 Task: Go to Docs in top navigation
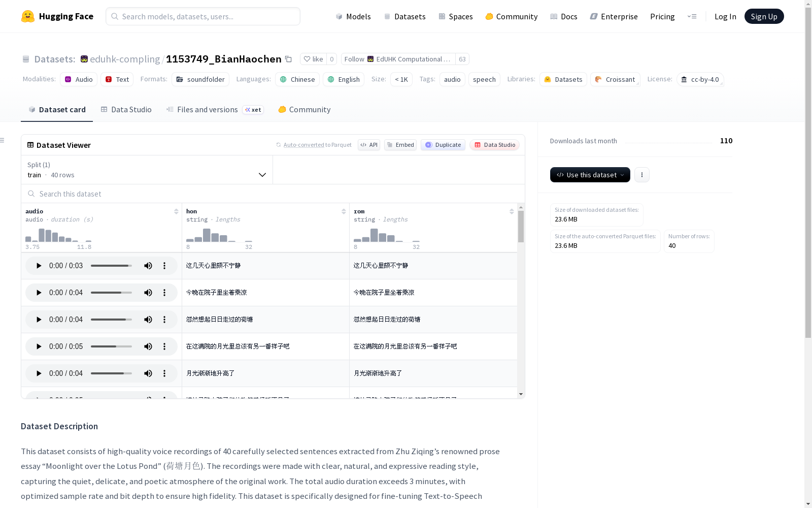564,16
